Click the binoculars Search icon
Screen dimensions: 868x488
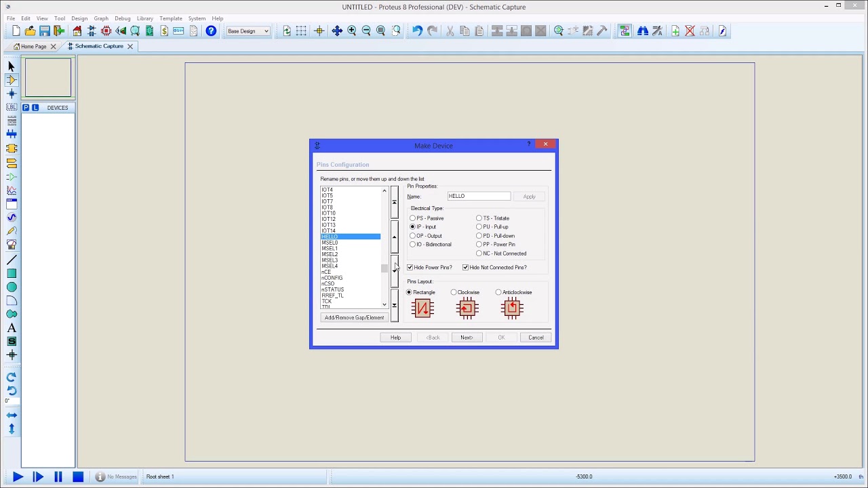[642, 31]
